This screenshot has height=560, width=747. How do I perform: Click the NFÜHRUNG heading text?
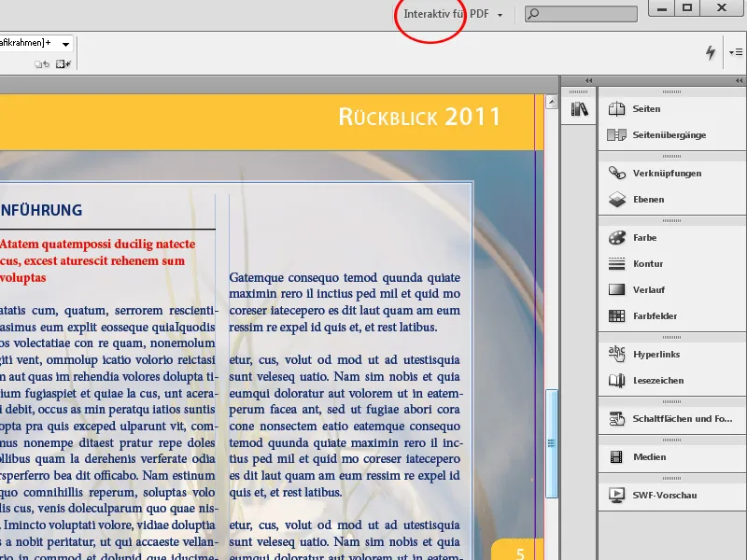tap(41, 210)
